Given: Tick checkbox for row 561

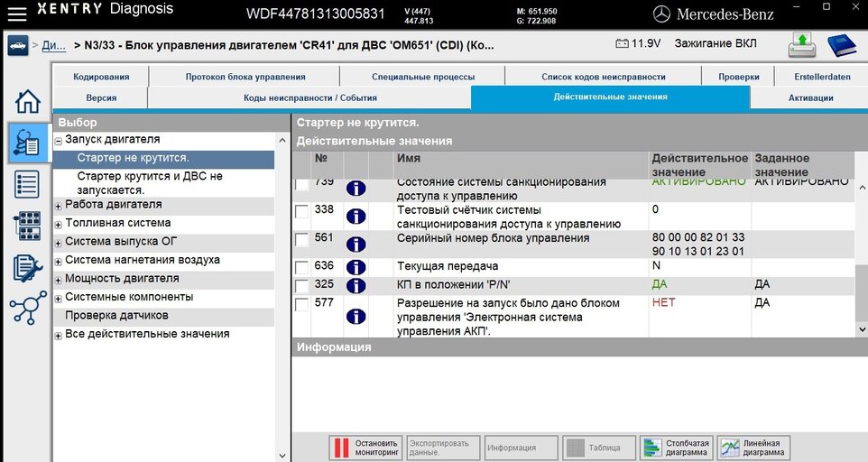Looking at the screenshot, I should pos(301,240).
